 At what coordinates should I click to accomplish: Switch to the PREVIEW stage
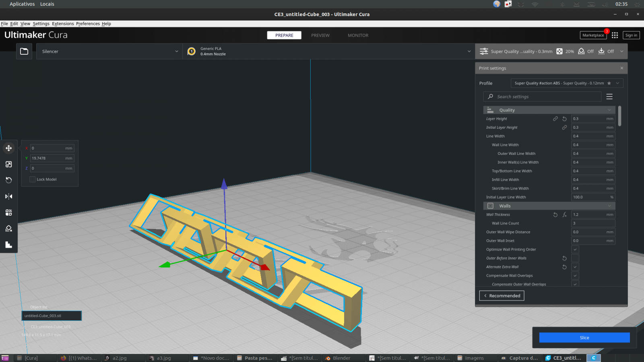(x=320, y=35)
